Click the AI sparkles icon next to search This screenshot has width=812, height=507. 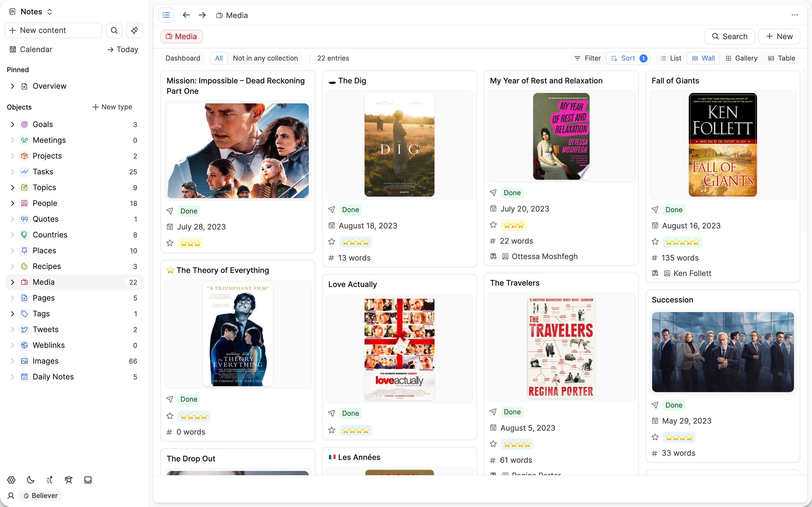tap(134, 30)
